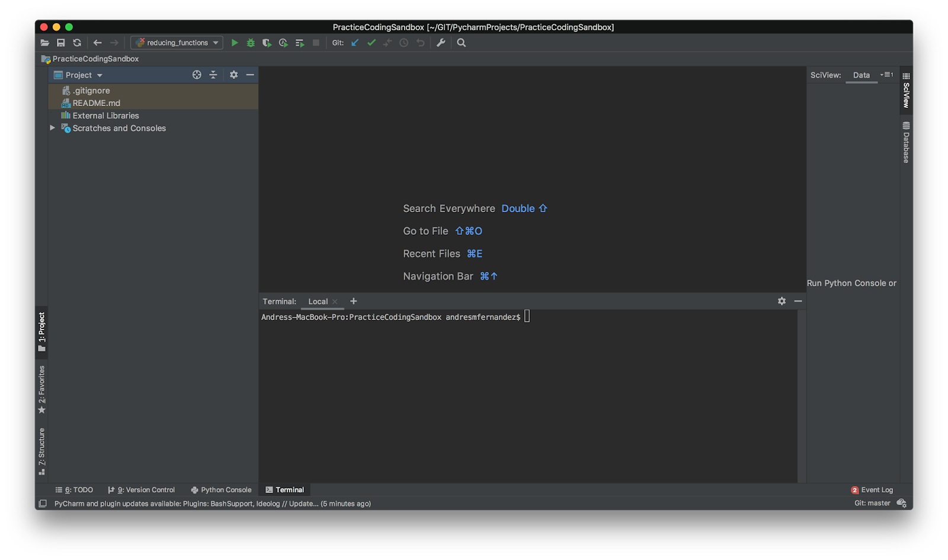Open IDE settings with the wrench icon

(x=441, y=42)
